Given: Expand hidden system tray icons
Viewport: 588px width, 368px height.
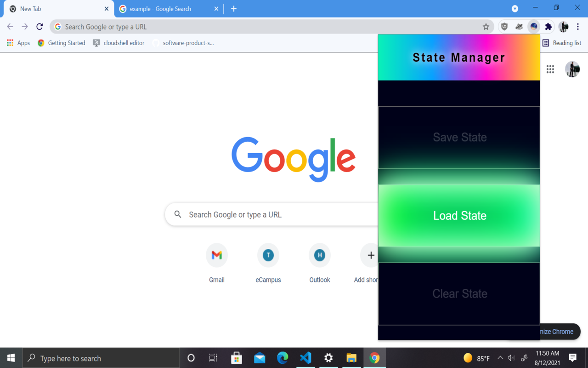Looking at the screenshot, I should coord(500,358).
